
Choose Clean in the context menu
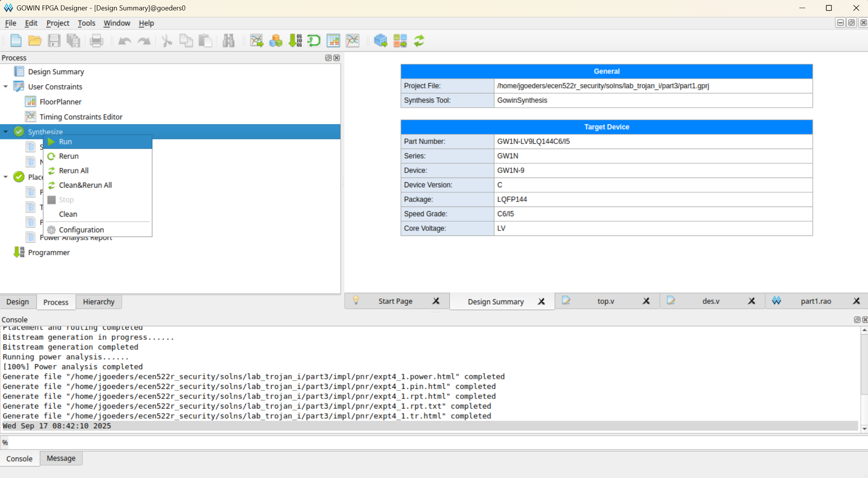pos(98,214)
